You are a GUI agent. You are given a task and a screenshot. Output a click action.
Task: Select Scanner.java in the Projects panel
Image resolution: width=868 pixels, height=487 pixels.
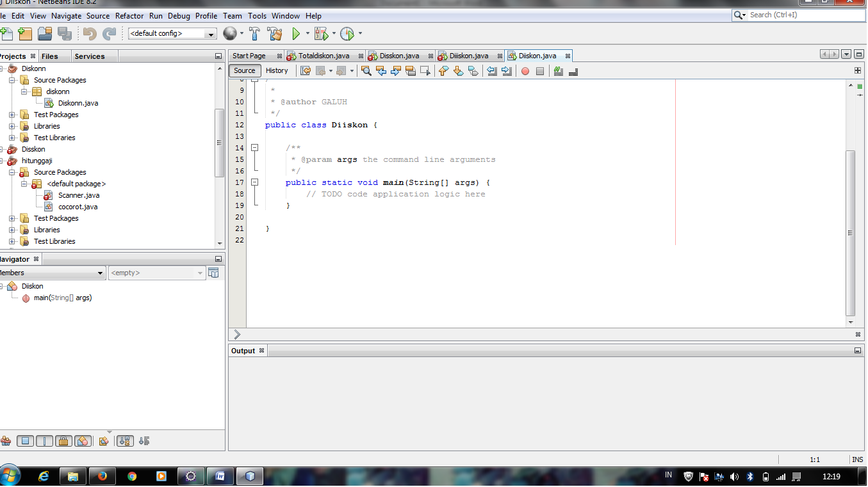click(x=78, y=195)
